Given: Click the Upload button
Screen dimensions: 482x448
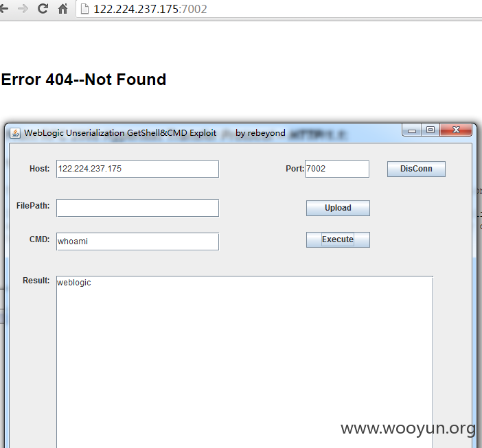Looking at the screenshot, I should 338,208.
